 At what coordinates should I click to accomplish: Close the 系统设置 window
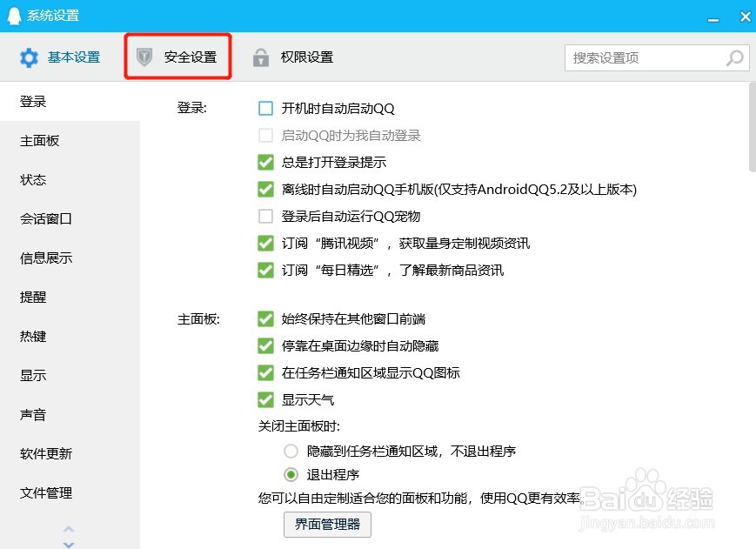[745, 17]
